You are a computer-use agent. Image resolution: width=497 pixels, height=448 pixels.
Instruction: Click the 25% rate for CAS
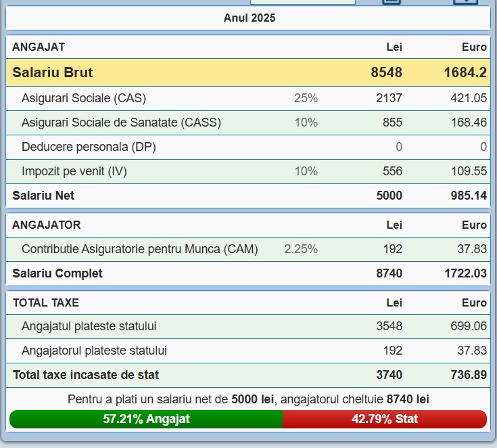(306, 98)
